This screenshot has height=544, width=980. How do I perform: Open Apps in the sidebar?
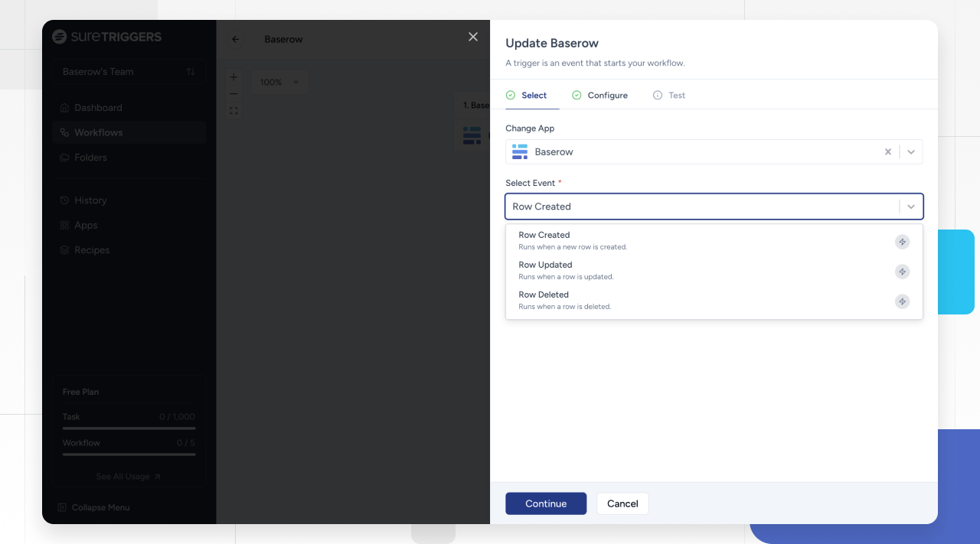click(129, 225)
